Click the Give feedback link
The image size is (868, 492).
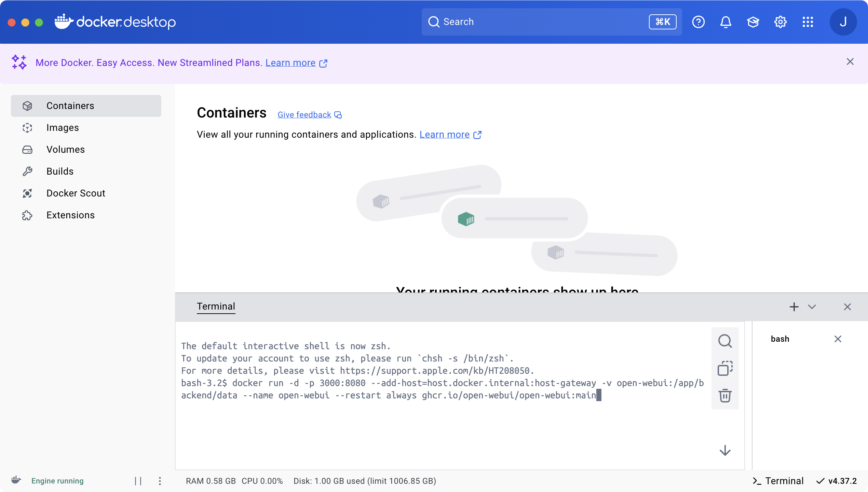304,115
